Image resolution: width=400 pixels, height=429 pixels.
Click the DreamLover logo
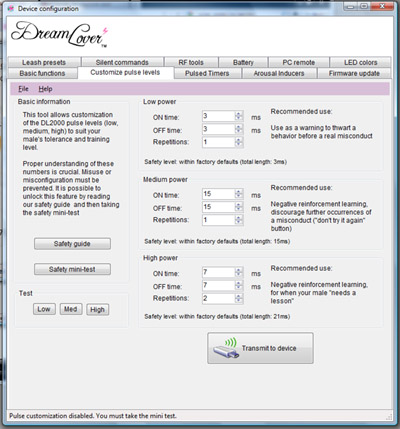tap(59, 34)
